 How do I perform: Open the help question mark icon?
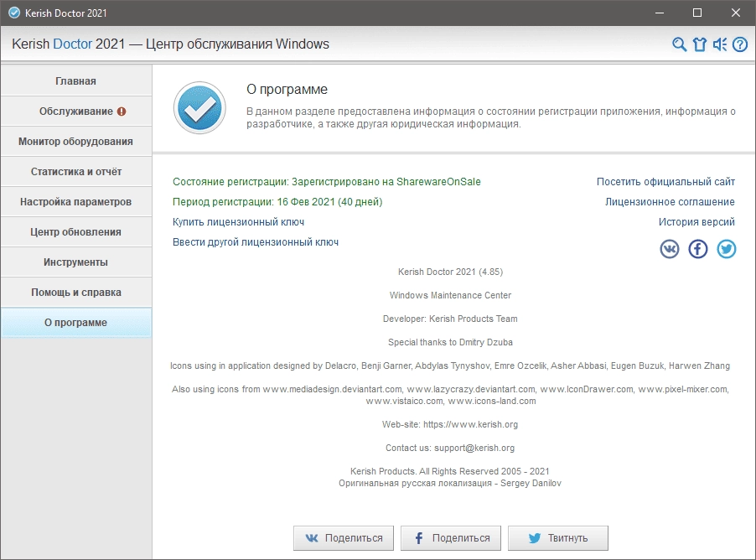740,44
